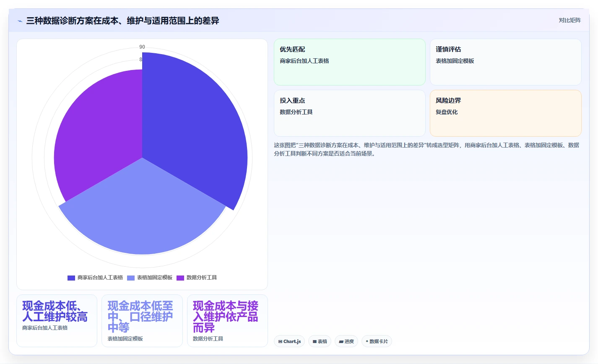Viewport: 598px width, 364px height.
Task: Click the Chart.js tag
Action: tap(289, 341)
